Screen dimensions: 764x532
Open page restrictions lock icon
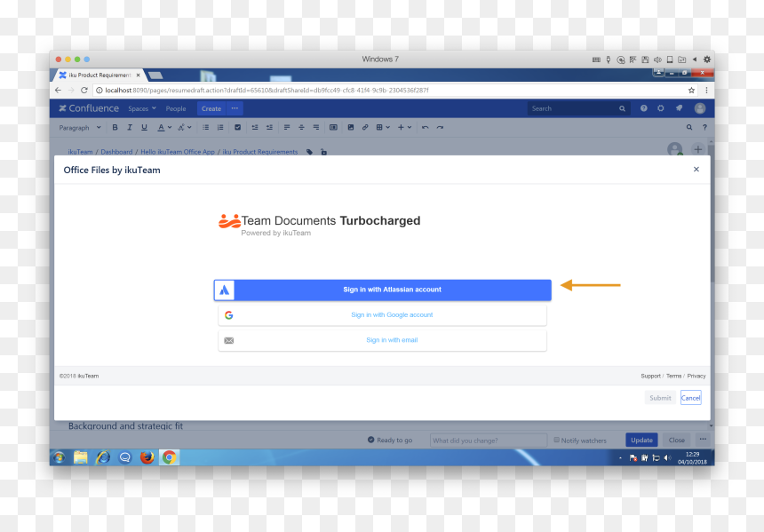(323, 152)
